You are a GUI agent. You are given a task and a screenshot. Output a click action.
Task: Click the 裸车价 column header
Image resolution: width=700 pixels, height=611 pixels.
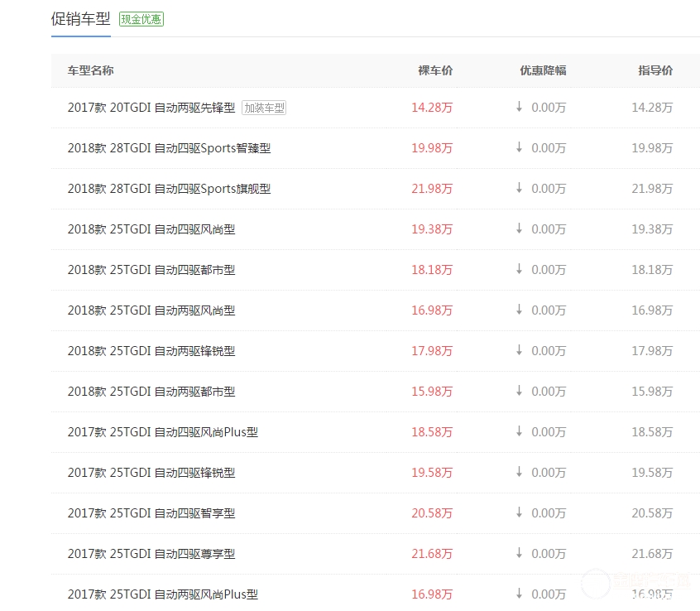pyautogui.click(x=435, y=70)
